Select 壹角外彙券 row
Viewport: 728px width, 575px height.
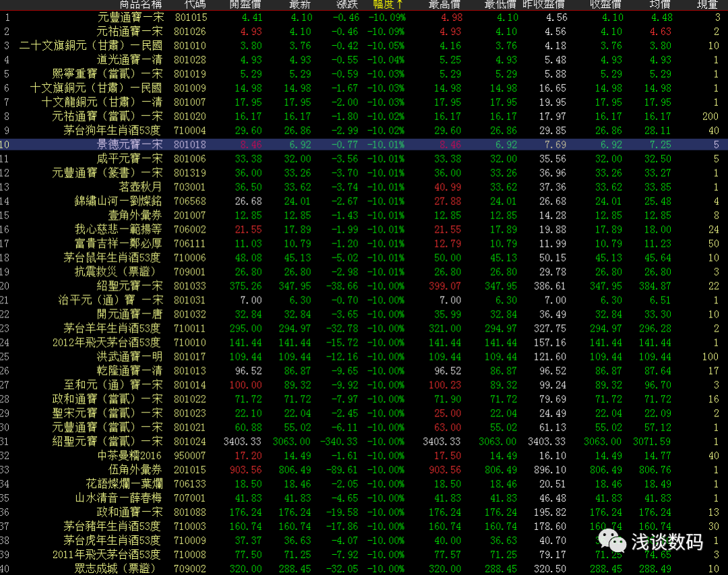[364, 215]
